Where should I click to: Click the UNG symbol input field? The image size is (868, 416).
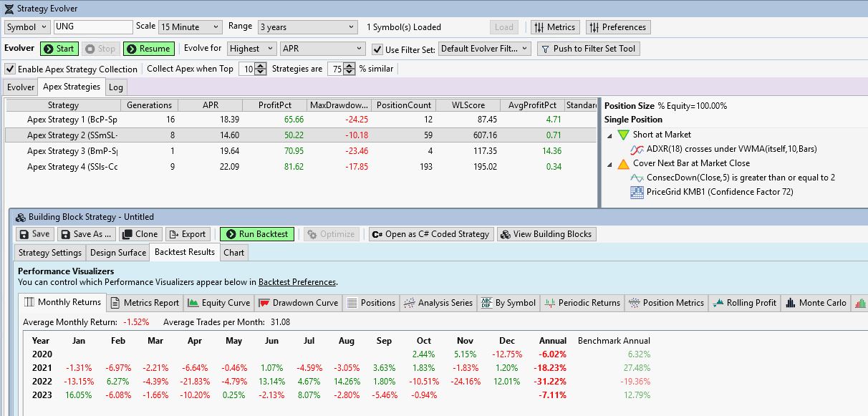pyautogui.click(x=93, y=27)
